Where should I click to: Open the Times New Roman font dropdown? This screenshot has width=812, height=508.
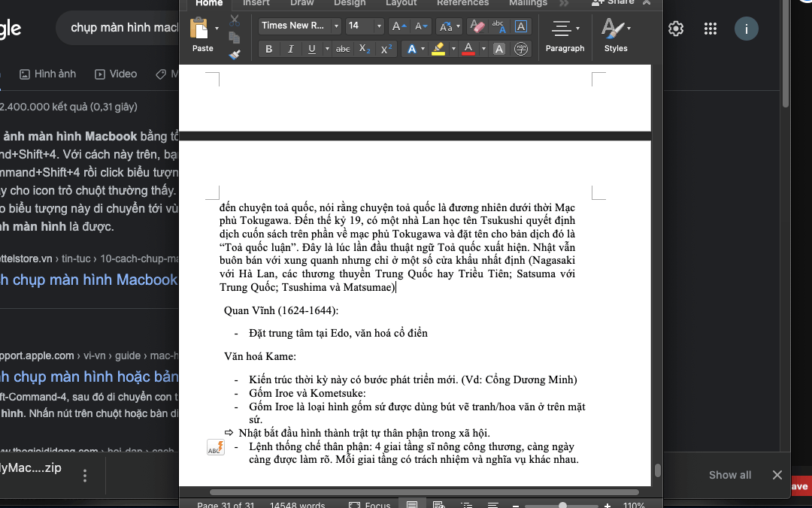336,26
